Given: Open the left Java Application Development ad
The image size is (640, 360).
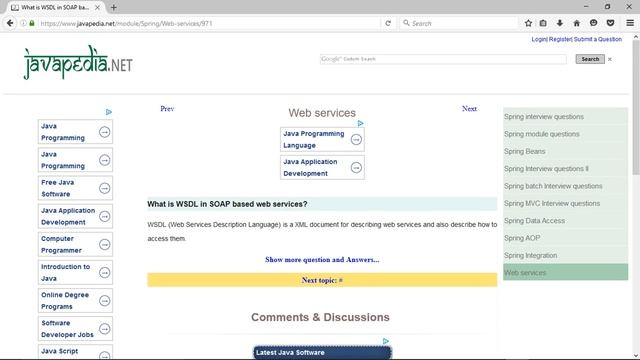Looking at the screenshot, I should 75,216.
